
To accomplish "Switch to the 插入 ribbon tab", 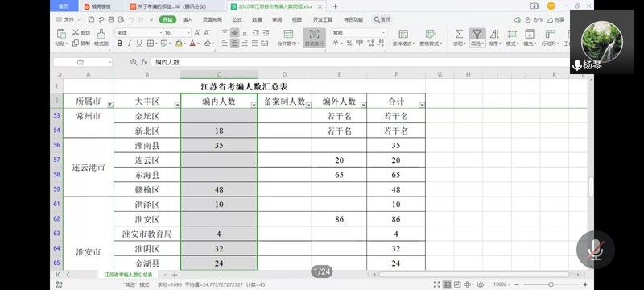I will 188,19.
